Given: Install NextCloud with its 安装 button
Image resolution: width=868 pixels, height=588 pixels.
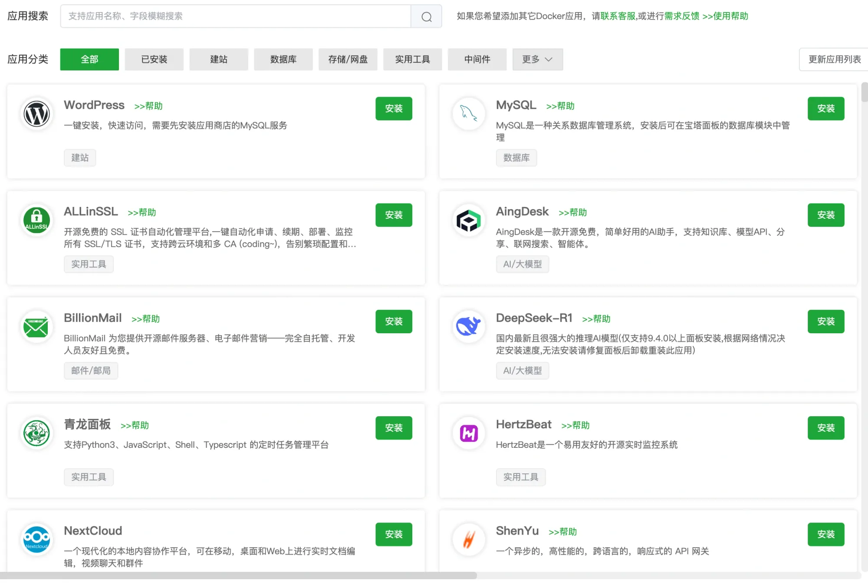Looking at the screenshot, I should click(x=394, y=534).
